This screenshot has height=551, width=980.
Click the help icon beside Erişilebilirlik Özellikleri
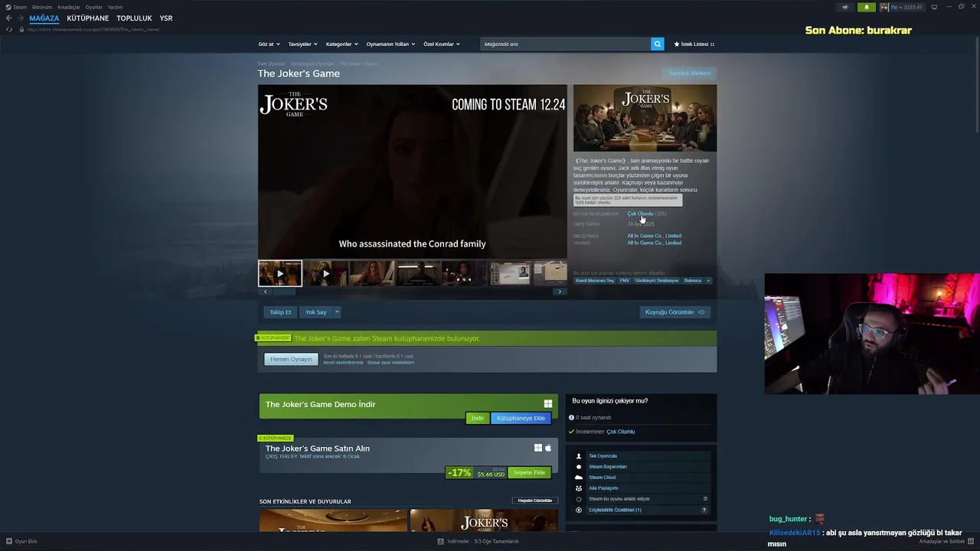point(704,510)
